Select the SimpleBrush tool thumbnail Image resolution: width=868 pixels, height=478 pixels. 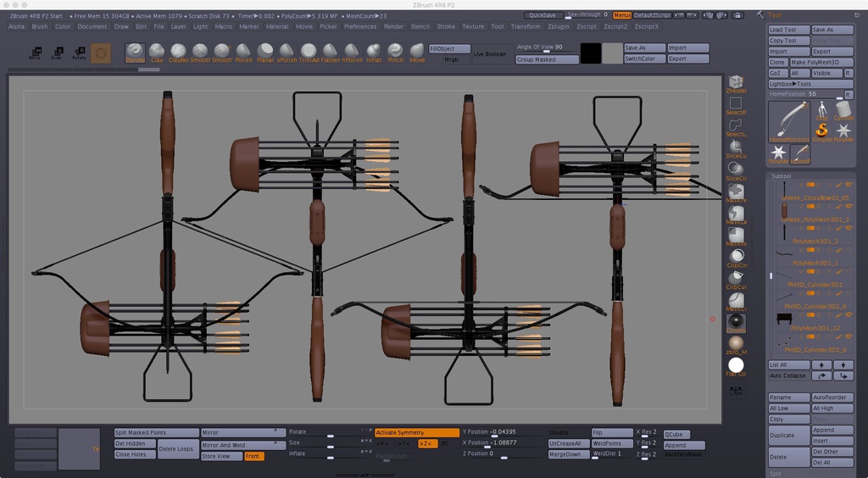(822, 132)
